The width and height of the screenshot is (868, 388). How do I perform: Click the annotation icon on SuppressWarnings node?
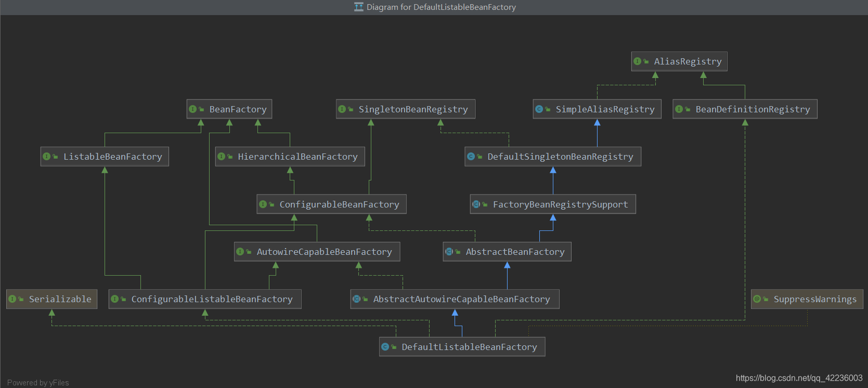tap(757, 299)
